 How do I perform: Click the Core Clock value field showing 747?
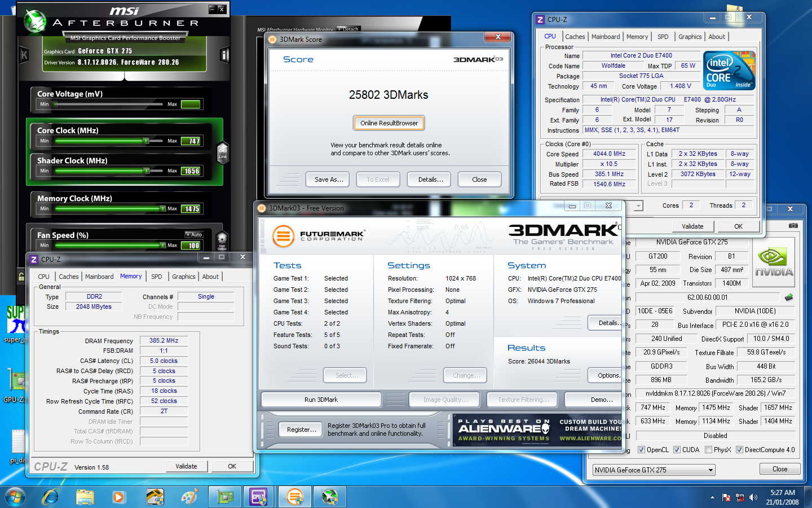(x=191, y=141)
